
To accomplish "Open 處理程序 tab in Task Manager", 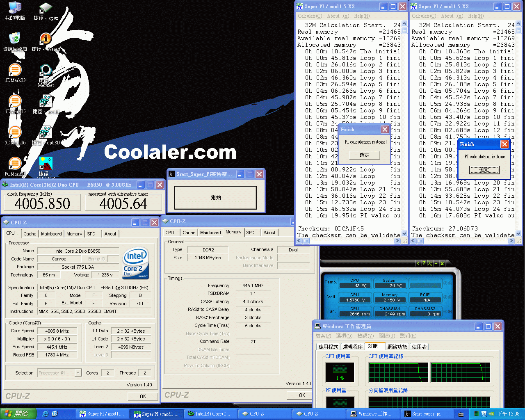I will (353, 347).
